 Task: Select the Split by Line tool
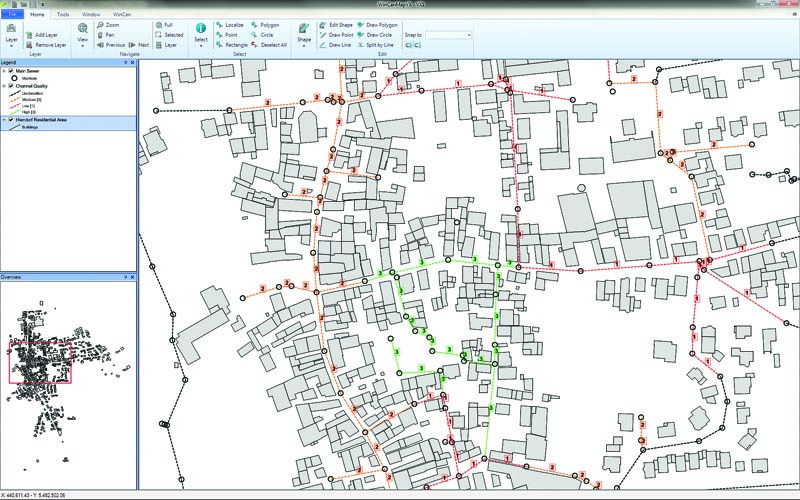click(381, 45)
